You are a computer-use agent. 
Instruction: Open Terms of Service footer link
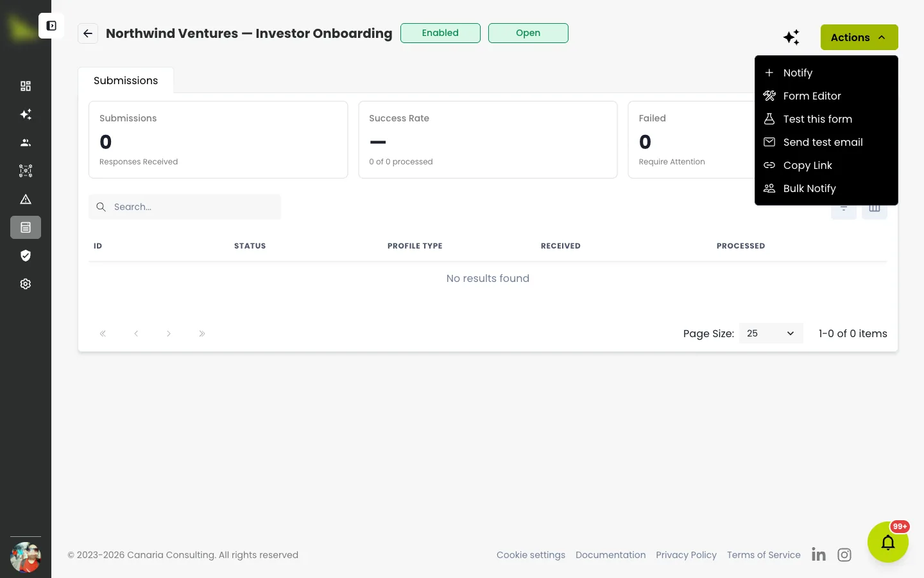764,555
